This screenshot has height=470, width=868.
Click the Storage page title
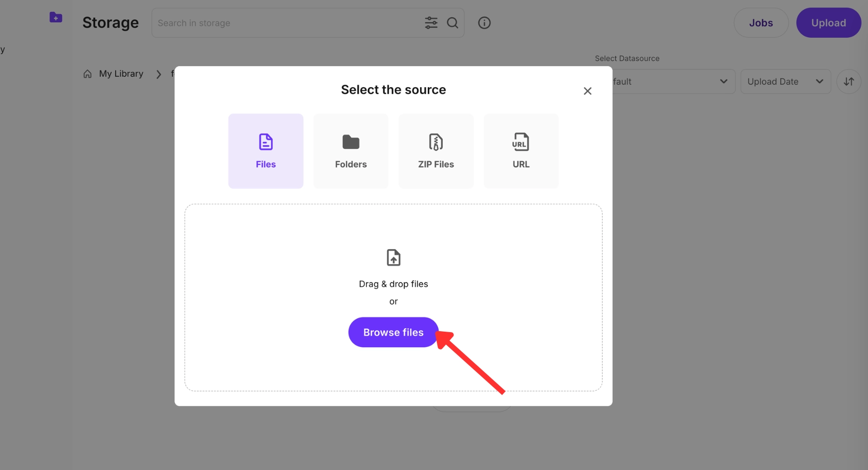(110, 23)
